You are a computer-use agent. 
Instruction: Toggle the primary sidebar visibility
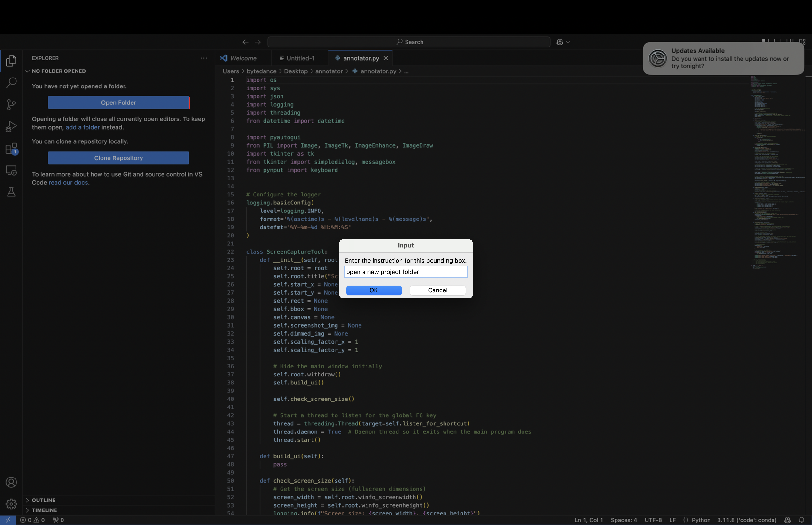pos(765,42)
